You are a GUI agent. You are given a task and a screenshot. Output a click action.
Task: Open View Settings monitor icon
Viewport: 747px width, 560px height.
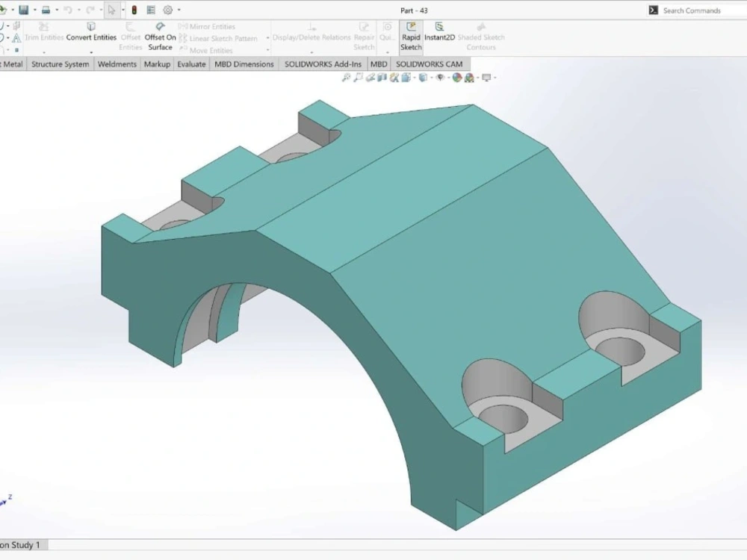[486, 78]
